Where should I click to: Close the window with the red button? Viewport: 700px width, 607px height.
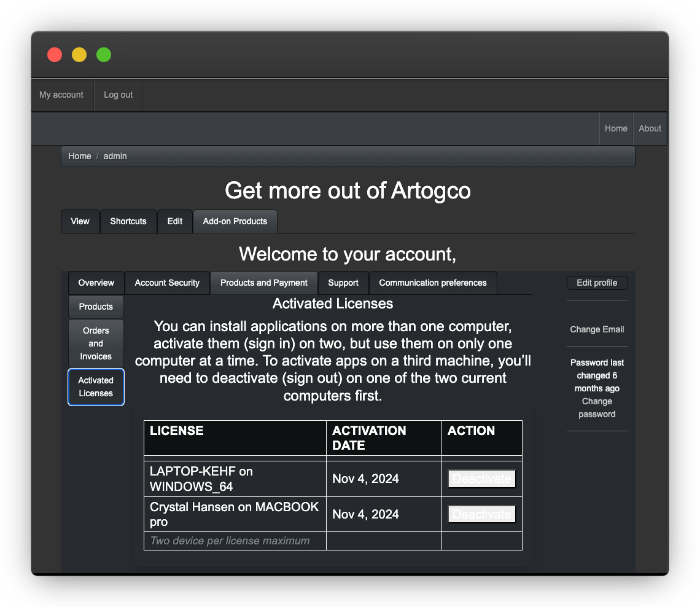(x=55, y=55)
